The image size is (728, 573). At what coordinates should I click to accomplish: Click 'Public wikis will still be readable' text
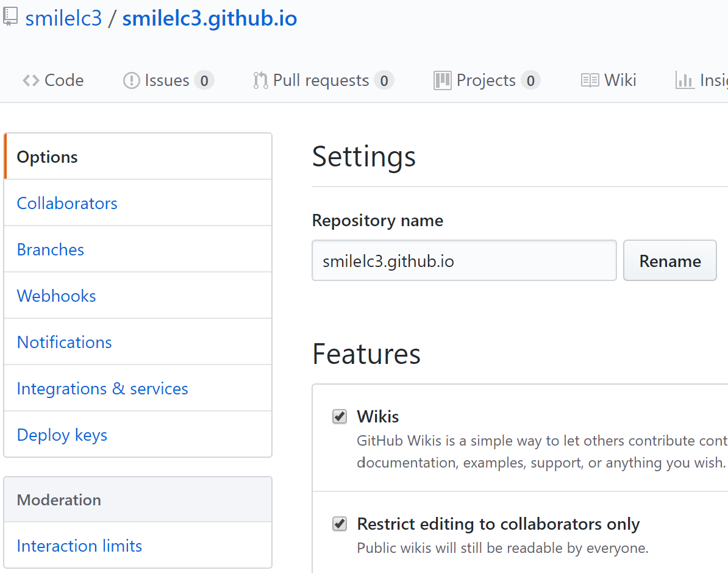[x=502, y=548]
